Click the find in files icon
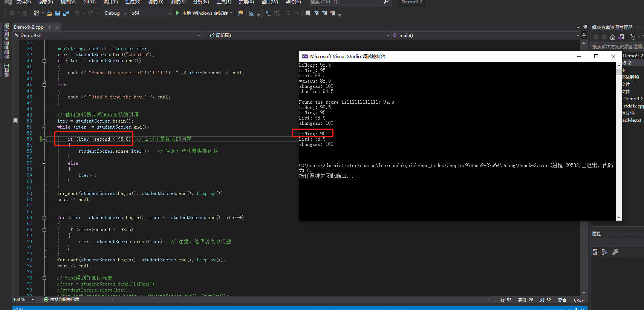 point(240,13)
